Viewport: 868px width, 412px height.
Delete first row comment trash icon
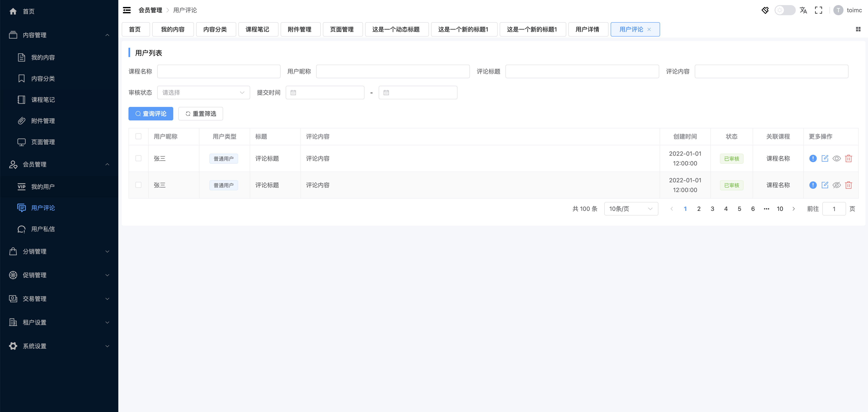(x=849, y=158)
